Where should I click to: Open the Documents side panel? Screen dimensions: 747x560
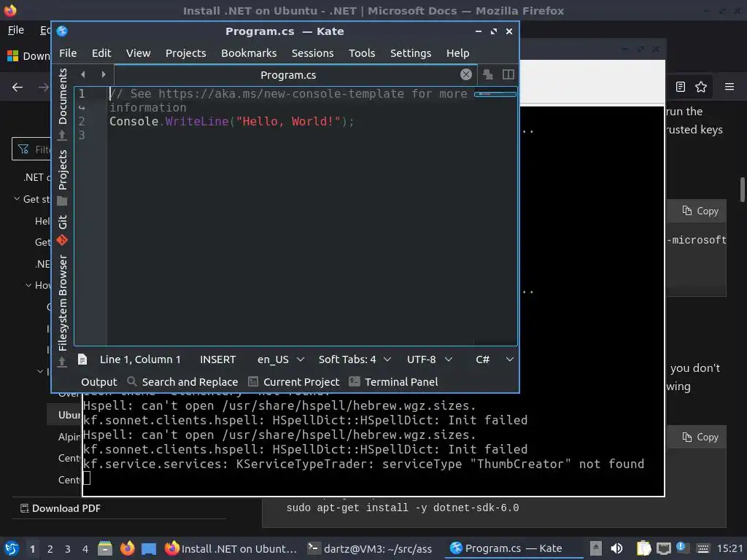click(x=63, y=97)
